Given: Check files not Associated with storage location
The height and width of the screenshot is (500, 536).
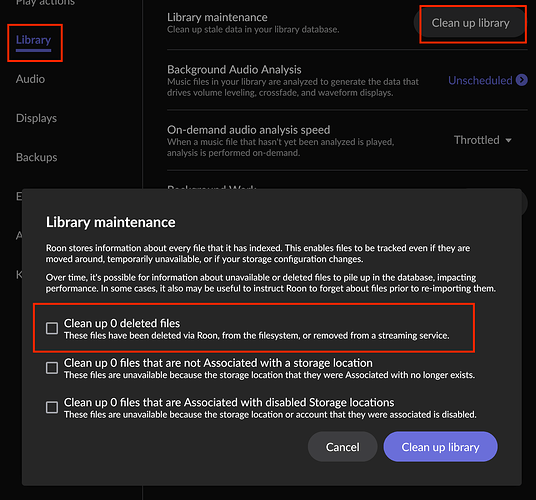Looking at the screenshot, I should [x=52, y=368].
